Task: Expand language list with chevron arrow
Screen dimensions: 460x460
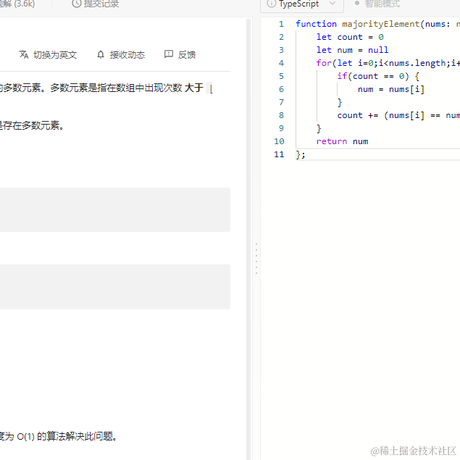Action: [x=332, y=4]
